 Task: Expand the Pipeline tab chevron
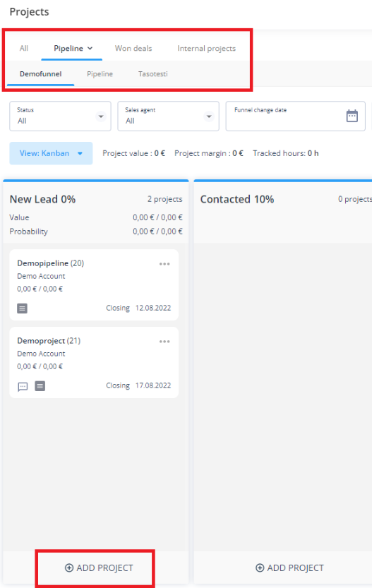(90, 49)
